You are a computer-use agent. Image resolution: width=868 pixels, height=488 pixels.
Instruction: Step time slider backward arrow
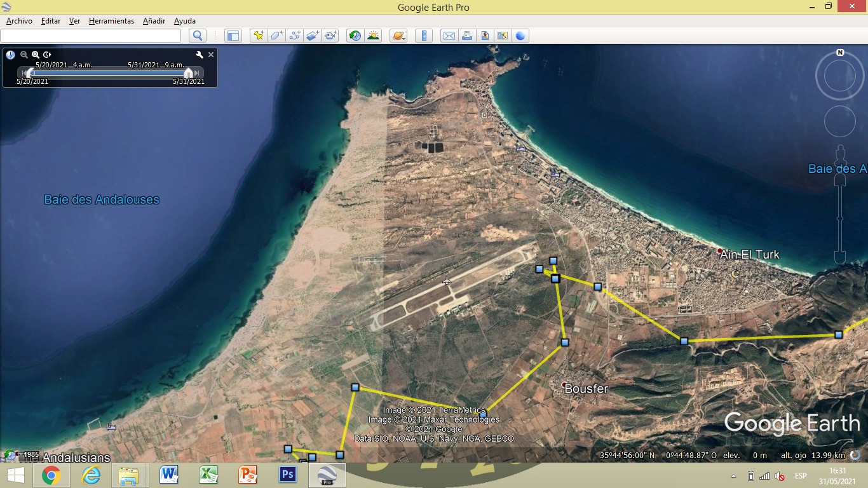click(x=24, y=73)
